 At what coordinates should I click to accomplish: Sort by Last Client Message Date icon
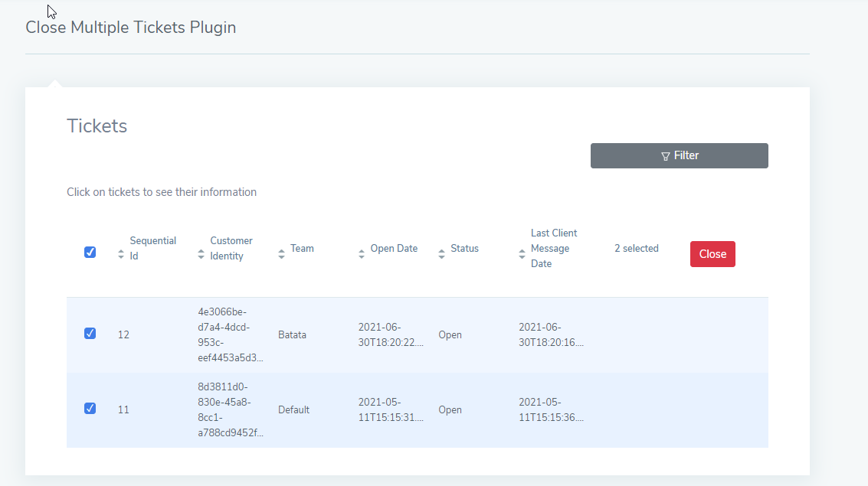click(x=522, y=254)
